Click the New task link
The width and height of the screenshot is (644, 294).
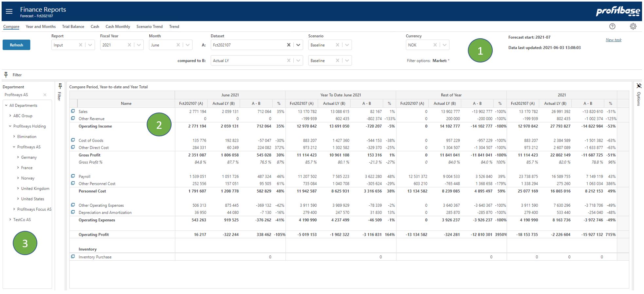pyautogui.click(x=614, y=40)
